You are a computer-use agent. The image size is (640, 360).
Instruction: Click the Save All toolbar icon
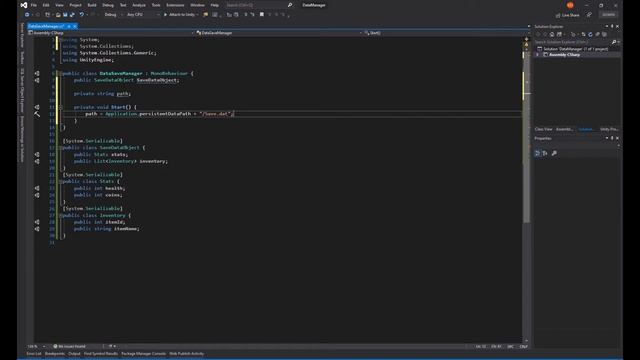click(72, 15)
